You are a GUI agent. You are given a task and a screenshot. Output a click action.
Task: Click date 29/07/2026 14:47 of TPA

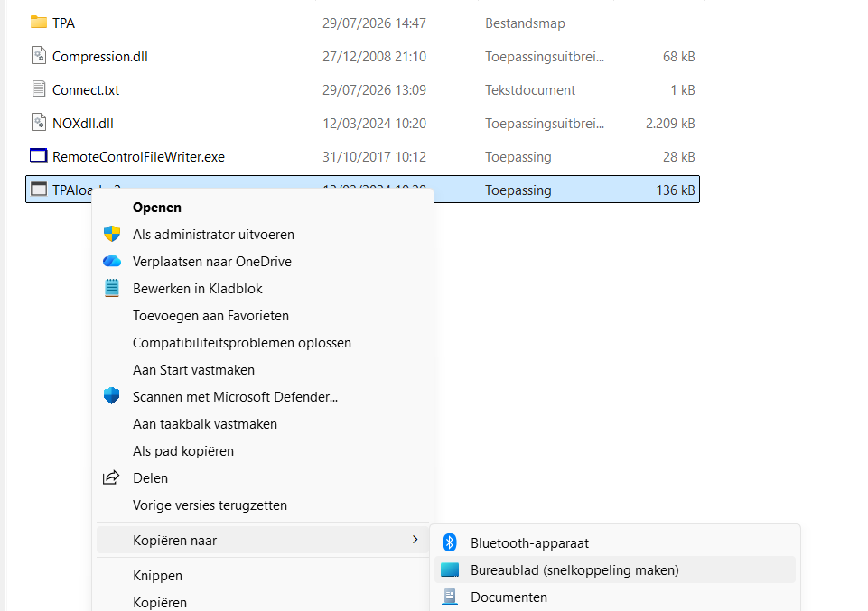pos(374,23)
